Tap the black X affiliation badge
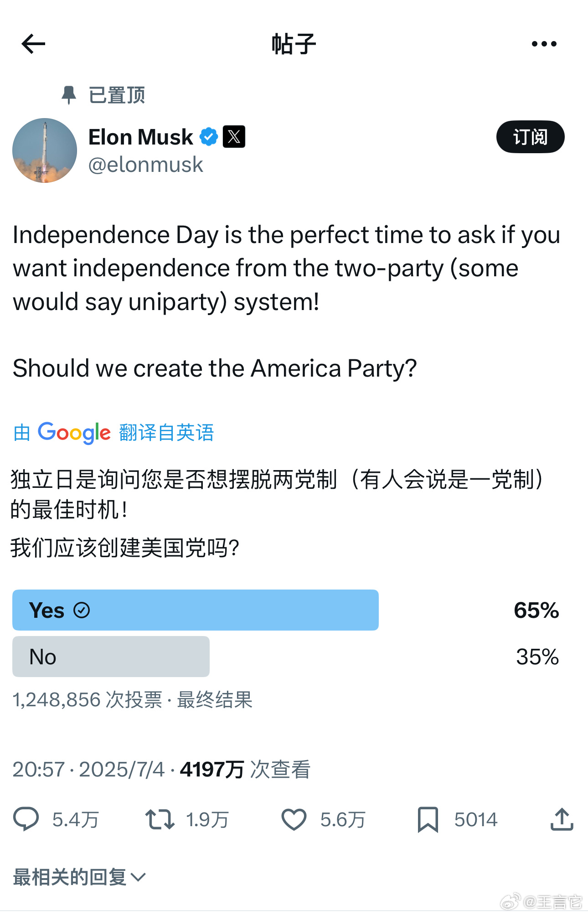Viewport: 588px width, 916px height. pyautogui.click(x=234, y=137)
